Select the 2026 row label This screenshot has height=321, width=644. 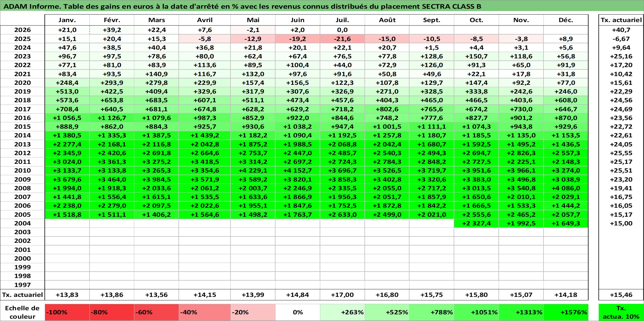22,30
